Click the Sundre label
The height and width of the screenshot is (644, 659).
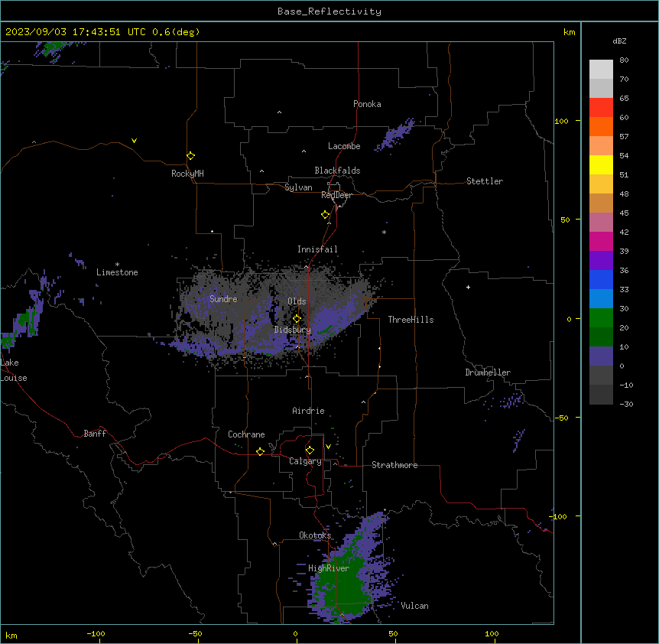223,299
